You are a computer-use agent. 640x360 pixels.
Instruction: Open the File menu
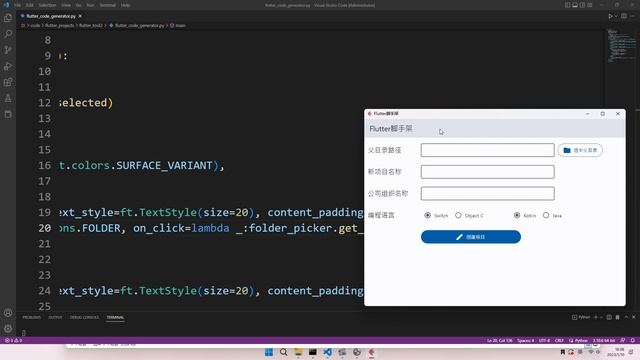pyautogui.click(x=18, y=5)
